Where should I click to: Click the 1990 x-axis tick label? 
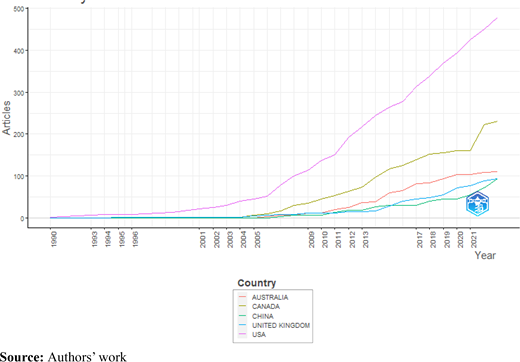pos(54,239)
